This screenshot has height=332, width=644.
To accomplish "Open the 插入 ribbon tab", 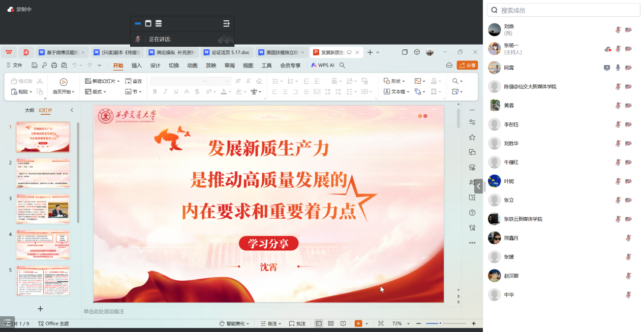I will tap(136, 65).
